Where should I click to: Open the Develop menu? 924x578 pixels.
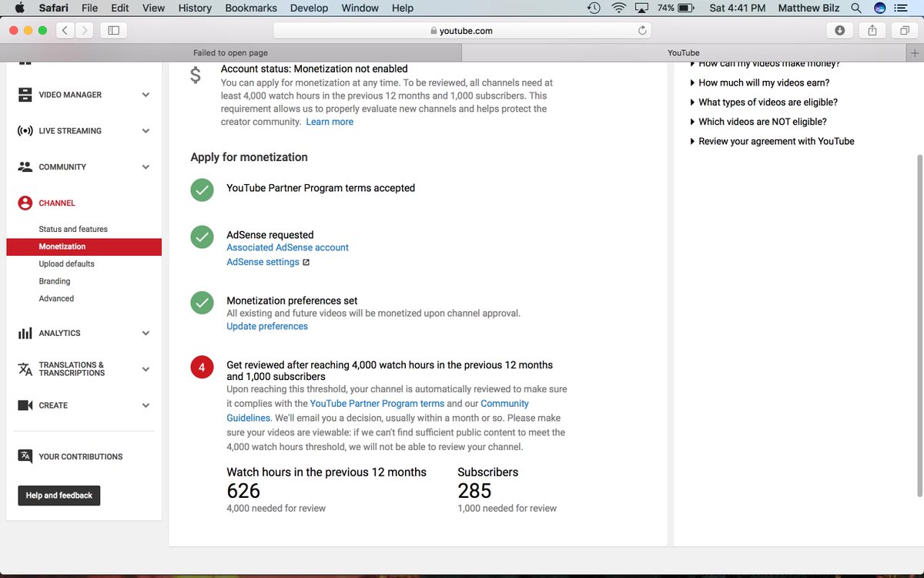(x=310, y=8)
